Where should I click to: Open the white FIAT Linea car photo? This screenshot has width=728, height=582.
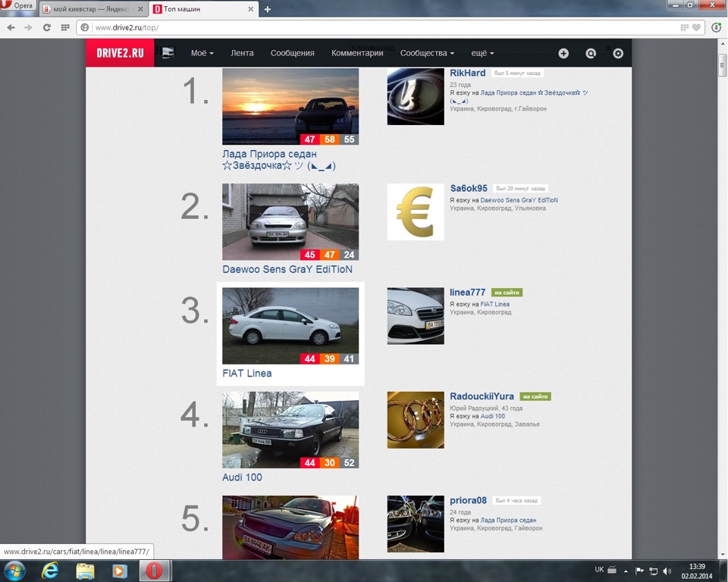[290, 326]
